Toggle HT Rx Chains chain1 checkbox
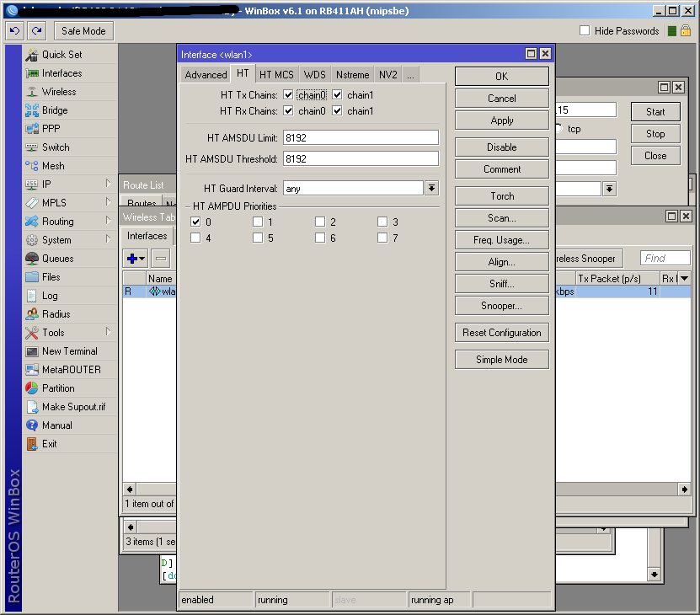This screenshot has width=700, height=615. (x=338, y=110)
